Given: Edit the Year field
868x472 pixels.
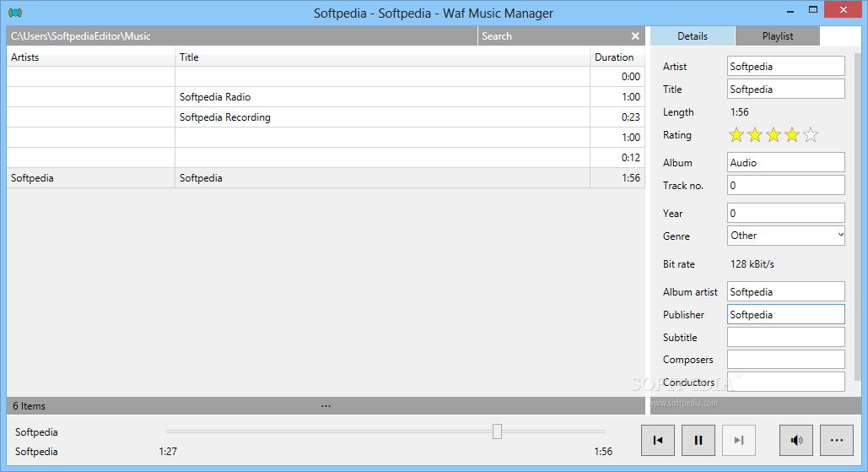Looking at the screenshot, I should pos(786,213).
